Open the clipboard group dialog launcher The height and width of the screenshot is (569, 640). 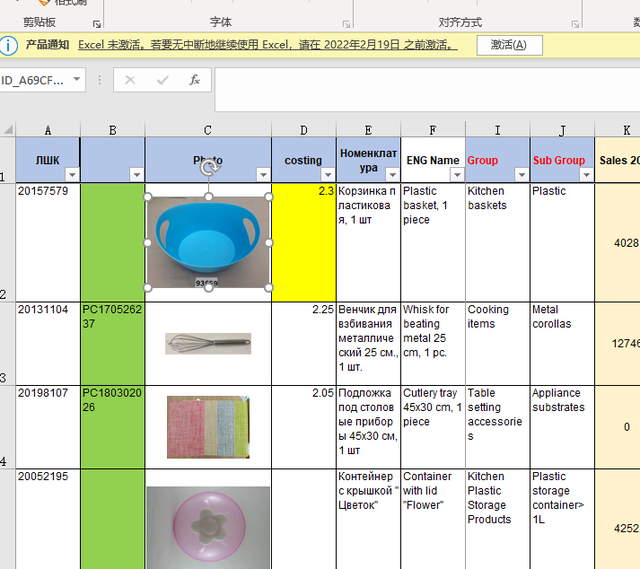click(97, 24)
